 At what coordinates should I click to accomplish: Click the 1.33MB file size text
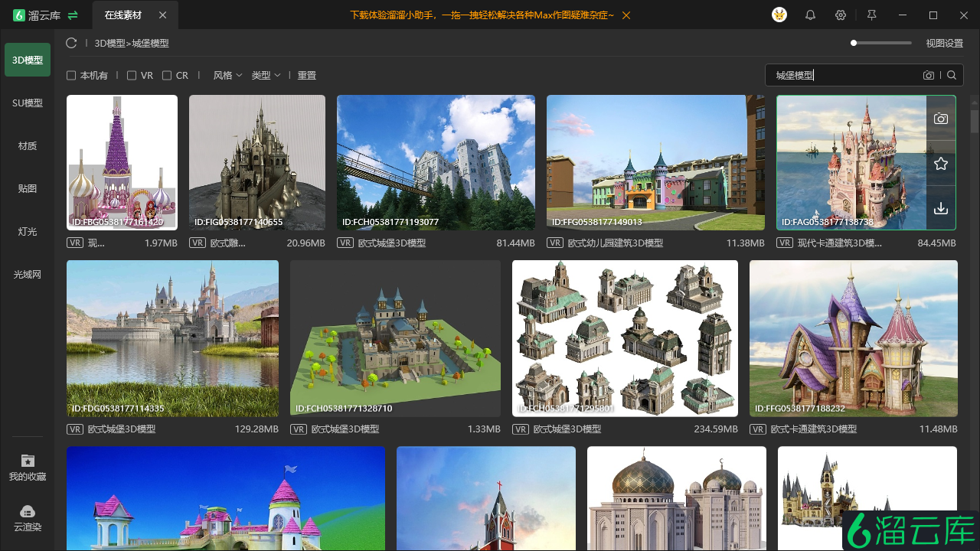pos(484,429)
